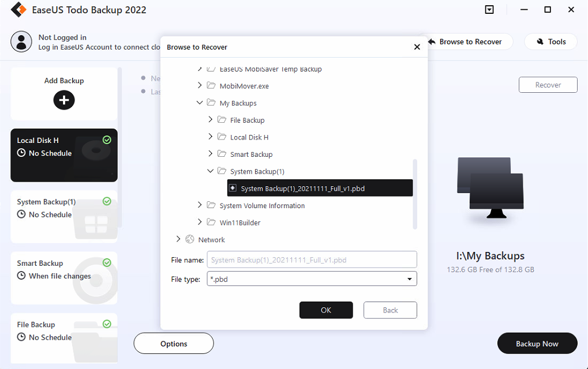Click the EaseUS logo icon

pos(18,10)
